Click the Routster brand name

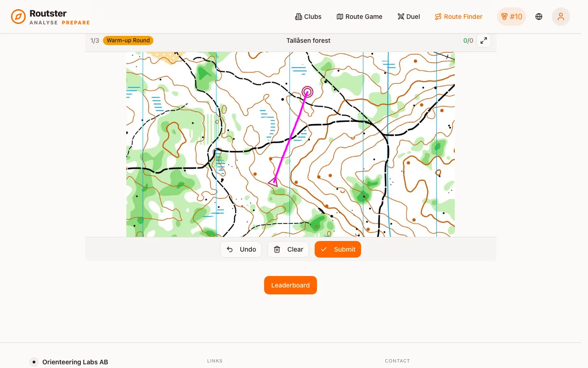(x=48, y=13)
